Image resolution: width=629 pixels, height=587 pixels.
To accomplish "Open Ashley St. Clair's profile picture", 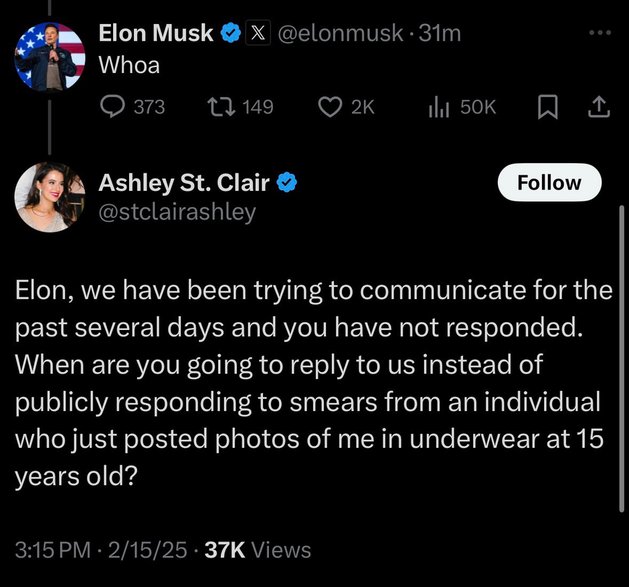I will (50, 197).
